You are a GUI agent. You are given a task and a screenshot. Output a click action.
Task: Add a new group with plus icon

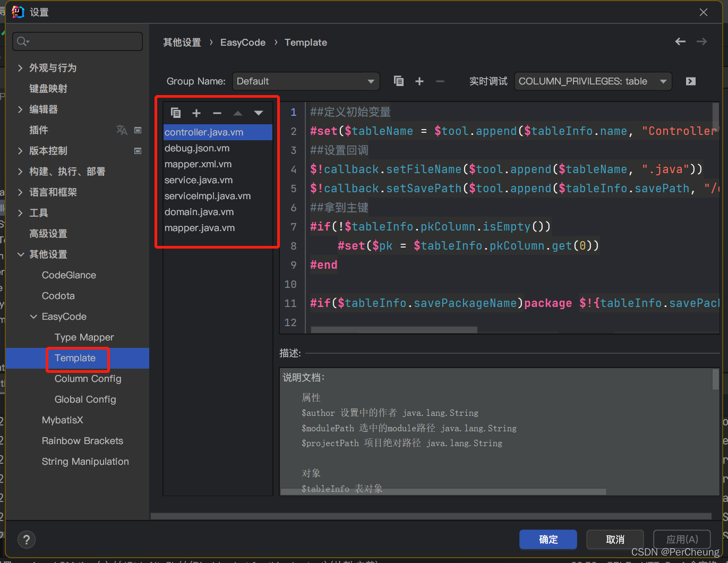[419, 81]
